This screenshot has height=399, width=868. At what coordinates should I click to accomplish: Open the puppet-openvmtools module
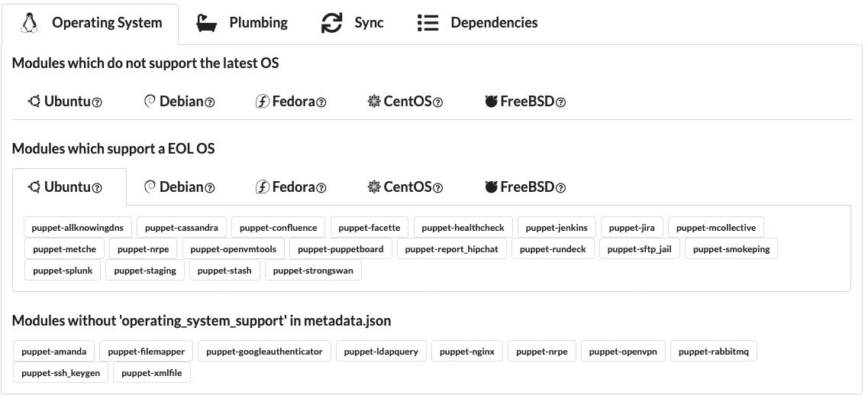(233, 249)
